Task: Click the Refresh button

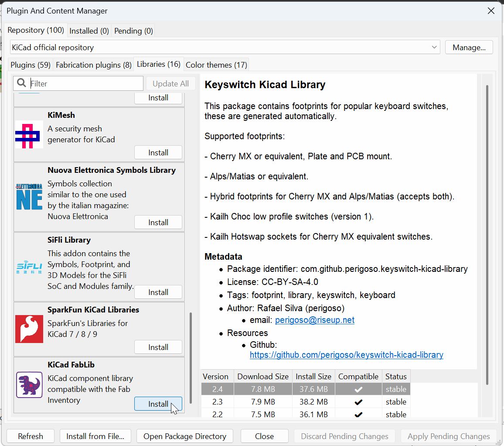Action: coord(31,436)
